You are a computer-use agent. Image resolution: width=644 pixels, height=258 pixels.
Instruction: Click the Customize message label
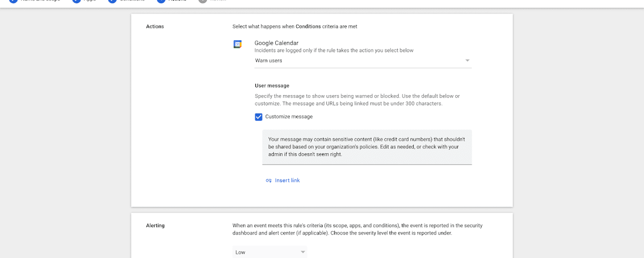[289, 117]
